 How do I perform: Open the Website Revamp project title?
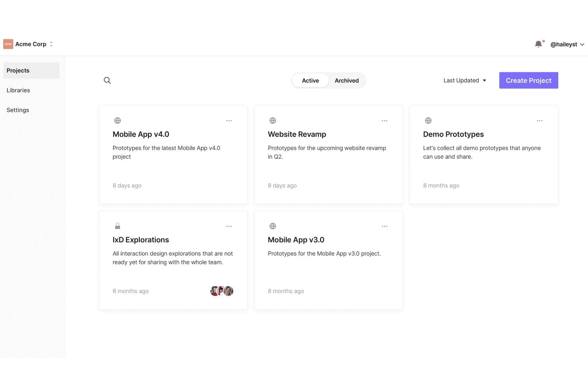[x=297, y=134]
